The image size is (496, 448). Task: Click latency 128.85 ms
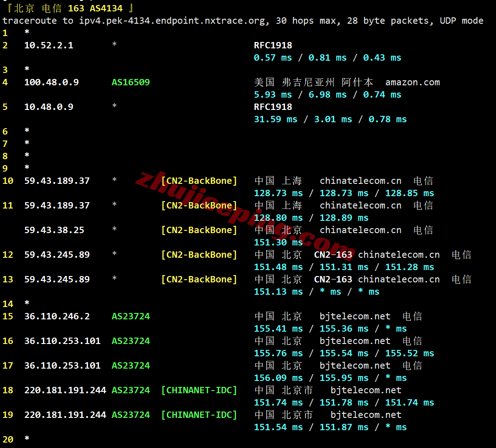coord(409,193)
